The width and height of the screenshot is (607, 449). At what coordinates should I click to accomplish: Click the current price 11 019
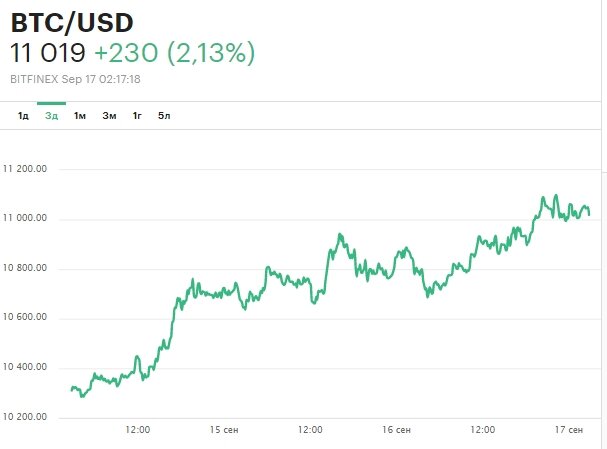[48, 54]
